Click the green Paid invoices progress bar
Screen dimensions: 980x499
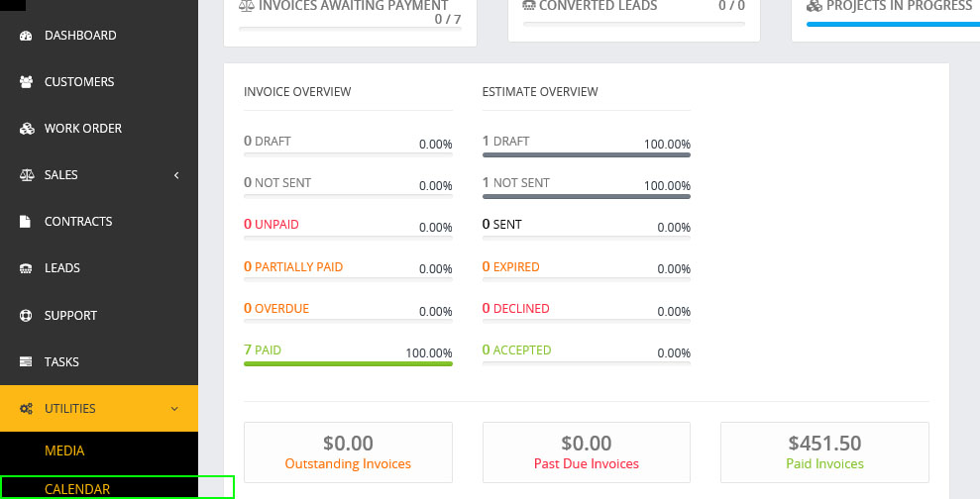click(x=348, y=364)
